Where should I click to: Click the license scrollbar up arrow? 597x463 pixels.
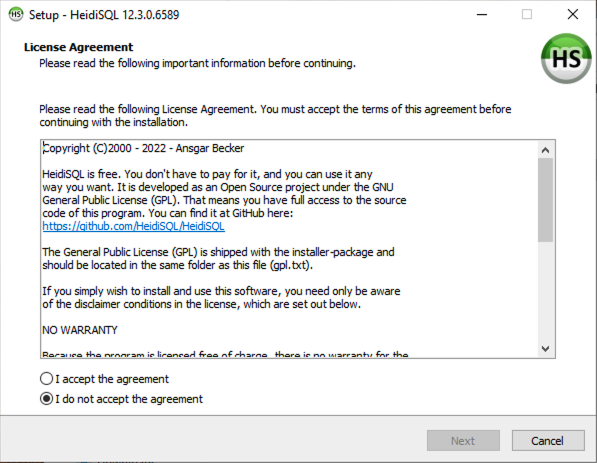click(x=545, y=150)
